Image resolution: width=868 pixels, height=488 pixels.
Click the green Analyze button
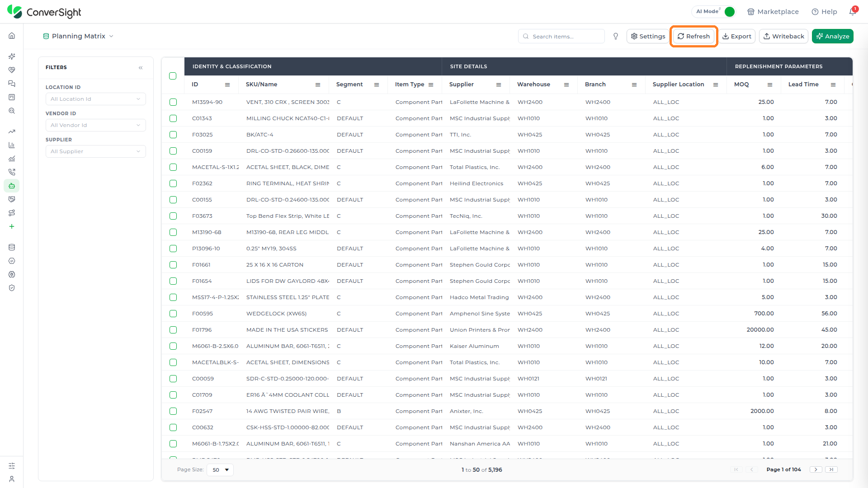(x=833, y=36)
